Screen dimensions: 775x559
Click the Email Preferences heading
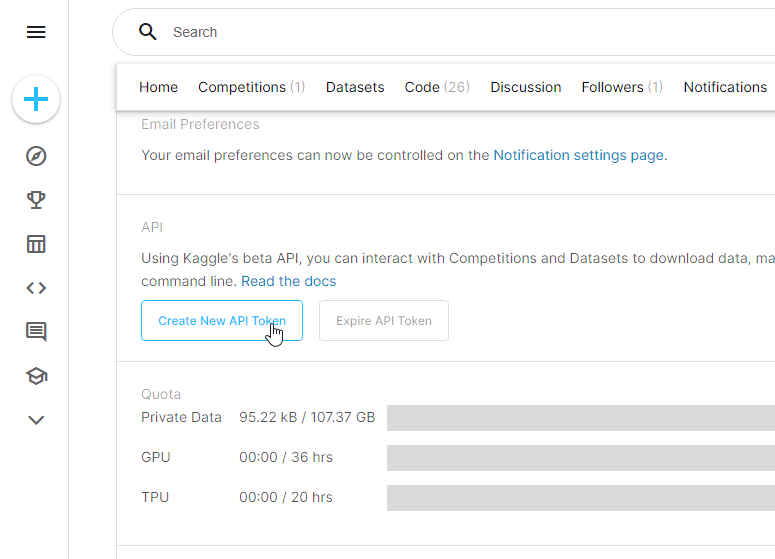200,124
